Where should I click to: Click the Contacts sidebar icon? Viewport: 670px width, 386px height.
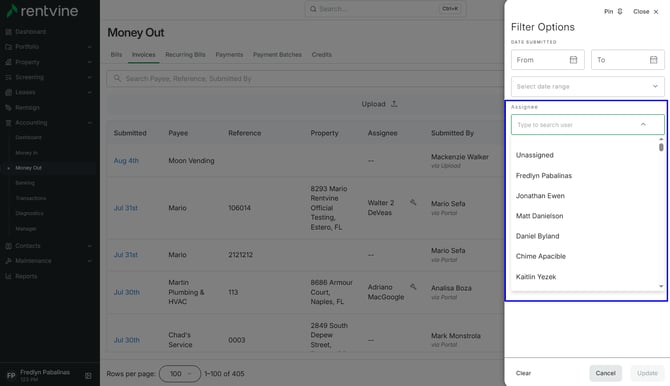click(x=8, y=246)
